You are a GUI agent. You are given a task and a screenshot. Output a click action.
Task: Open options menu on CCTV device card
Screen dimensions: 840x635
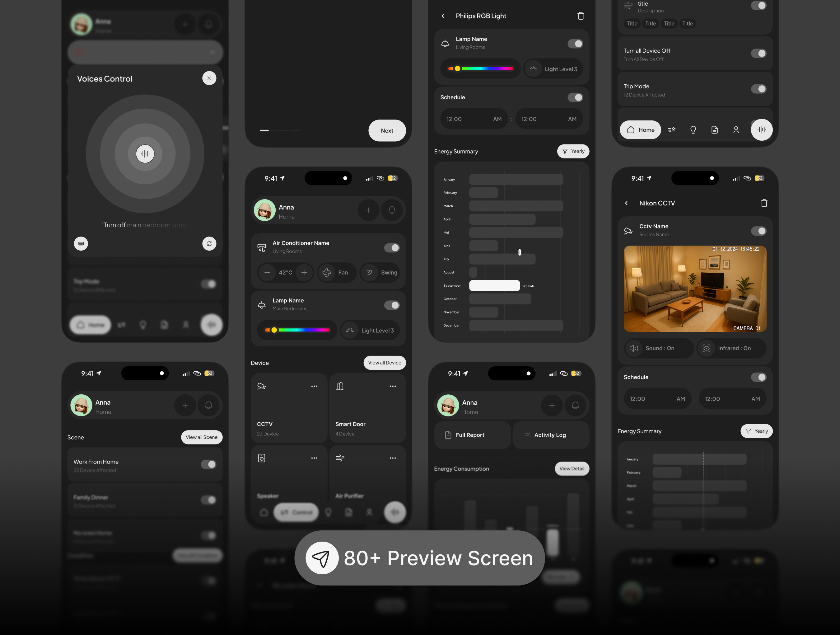coord(314,386)
